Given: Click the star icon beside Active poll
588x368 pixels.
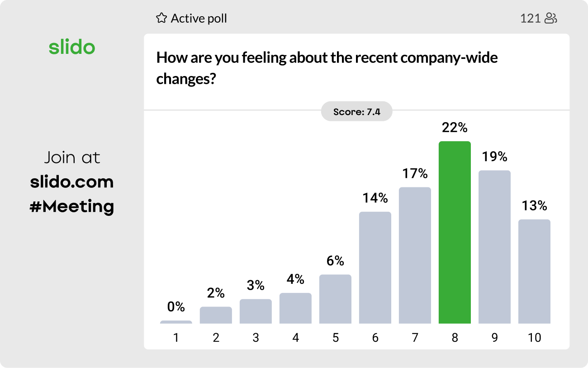Looking at the screenshot, I should 161,19.
